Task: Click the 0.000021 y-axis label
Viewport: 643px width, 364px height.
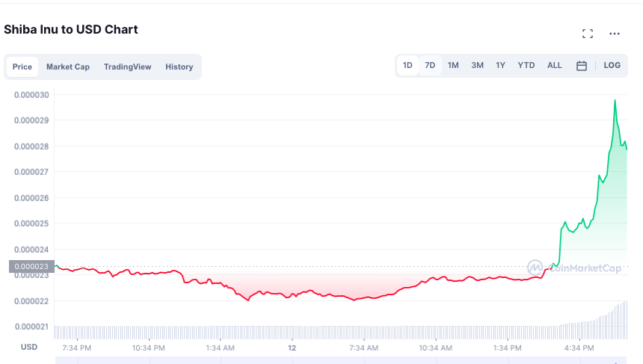Action: (31, 327)
